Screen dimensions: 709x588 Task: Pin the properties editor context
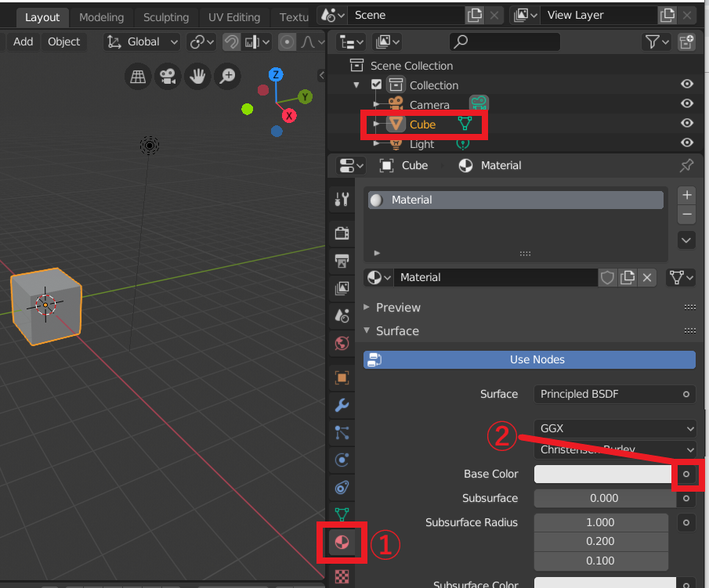pos(686,165)
